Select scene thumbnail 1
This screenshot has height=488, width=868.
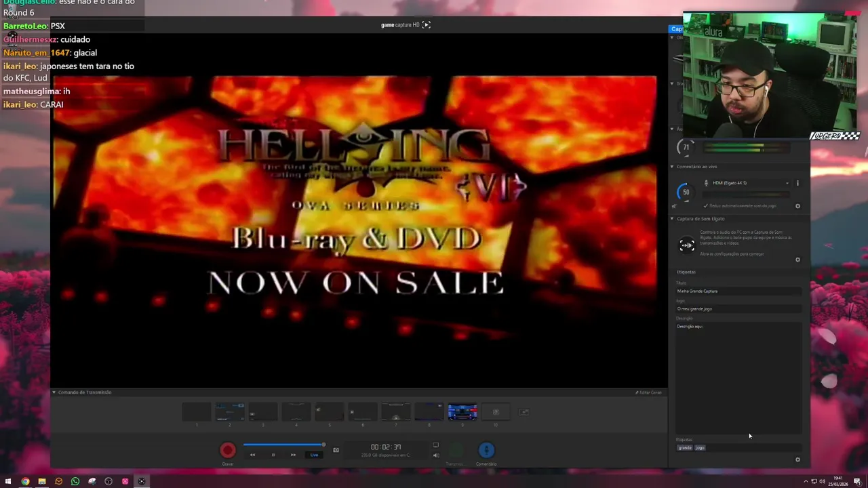tap(197, 411)
